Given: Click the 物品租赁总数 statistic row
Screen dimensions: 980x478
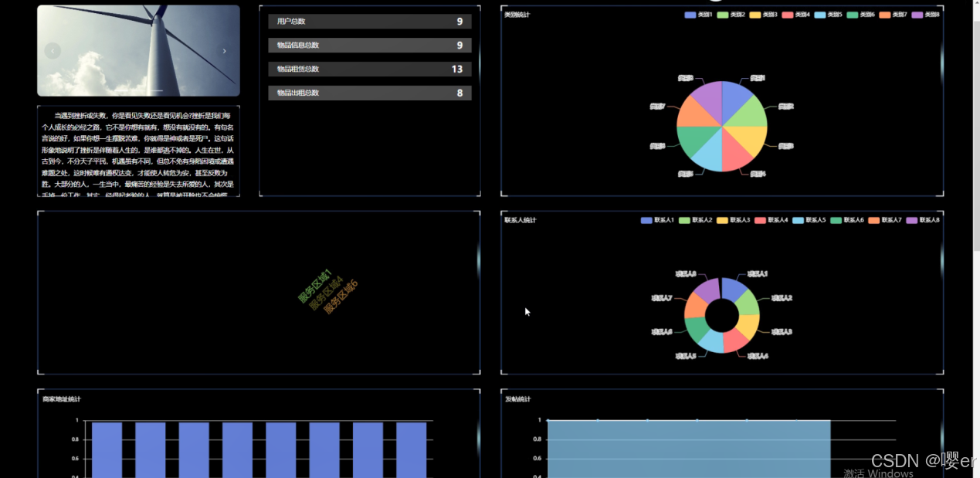Looking at the screenshot, I should 370,69.
